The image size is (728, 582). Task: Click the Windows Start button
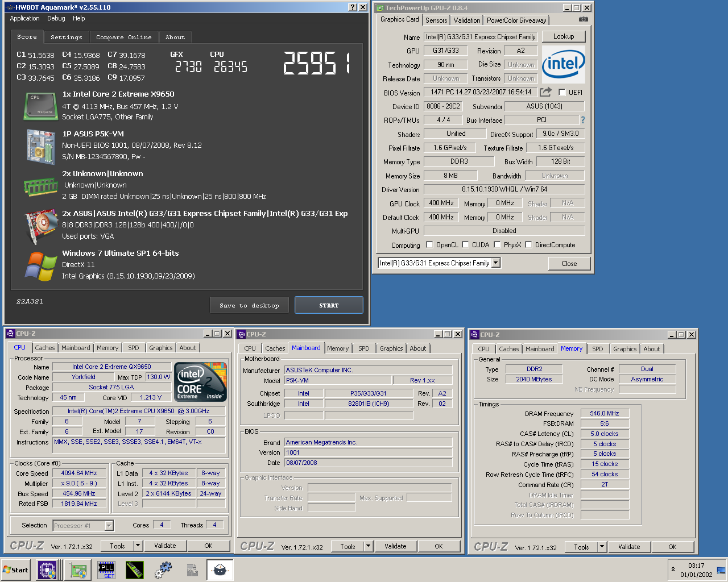click(x=16, y=570)
